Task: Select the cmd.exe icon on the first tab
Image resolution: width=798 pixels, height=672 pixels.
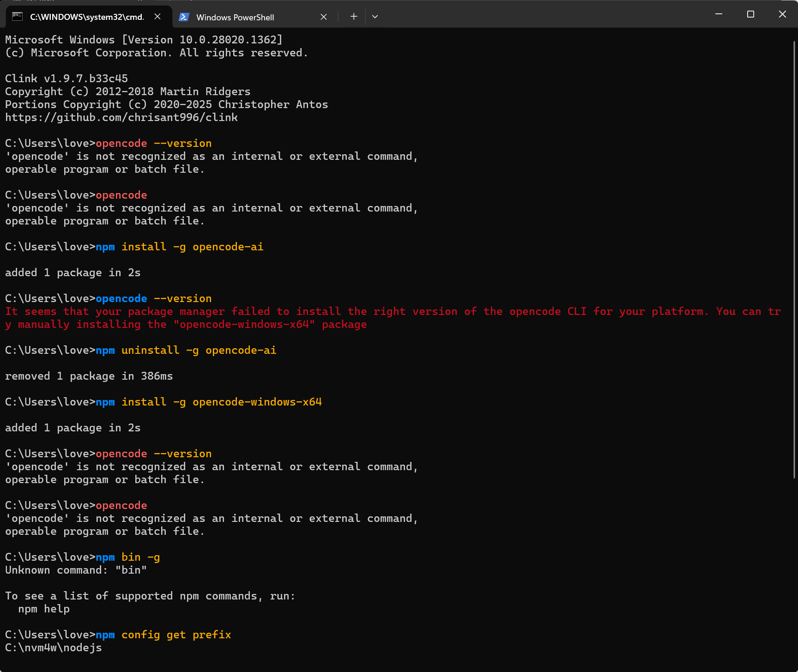Action: [x=17, y=17]
